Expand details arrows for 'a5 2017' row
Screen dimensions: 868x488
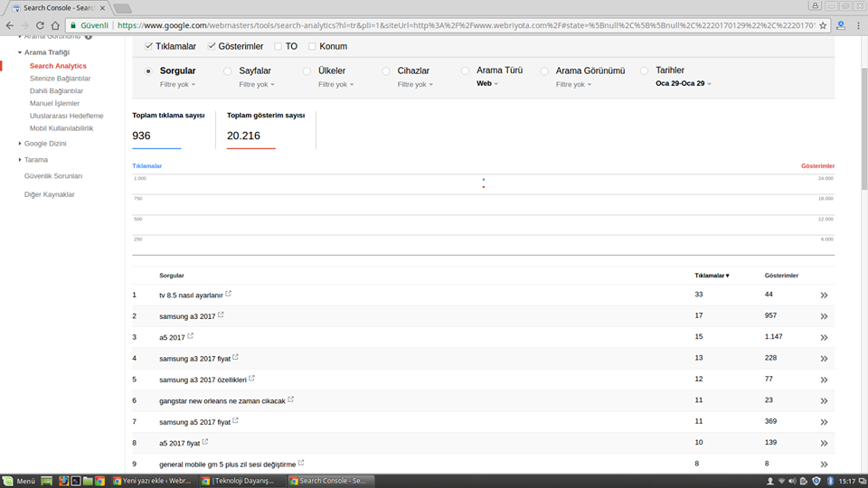824,337
